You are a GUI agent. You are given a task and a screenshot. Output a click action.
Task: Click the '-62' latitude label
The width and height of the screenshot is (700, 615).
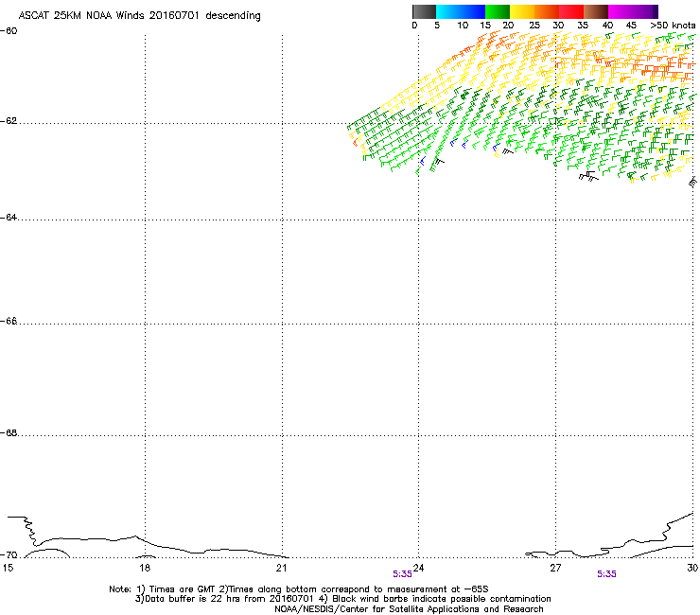9,121
